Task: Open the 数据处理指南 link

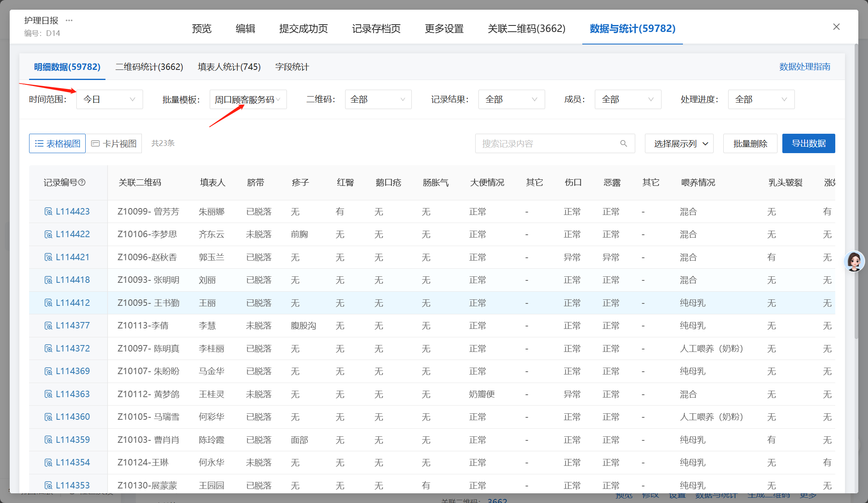Action: [804, 67]
